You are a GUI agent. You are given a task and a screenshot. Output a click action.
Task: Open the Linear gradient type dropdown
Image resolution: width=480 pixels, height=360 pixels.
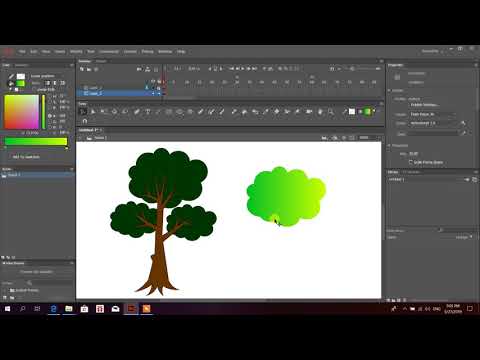[47, 76]
